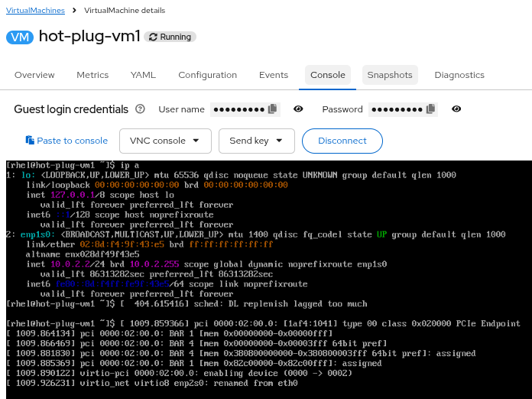Screen dimensions: 532x399
Task: View the Events tab
Action: 274,75
